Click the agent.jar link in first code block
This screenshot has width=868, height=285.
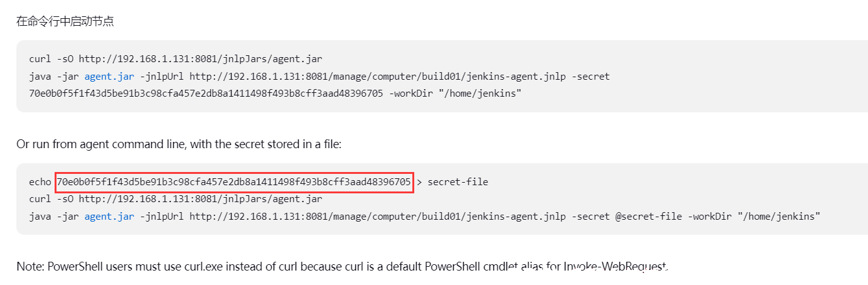click(109, 76)
